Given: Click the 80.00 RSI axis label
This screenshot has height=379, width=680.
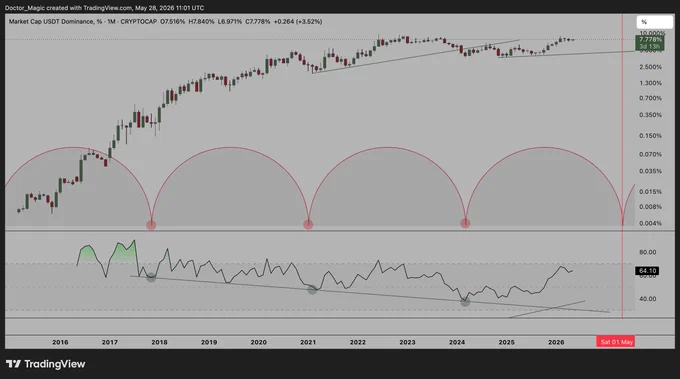Looking at the screenshot, I should [x=647, y=252].
